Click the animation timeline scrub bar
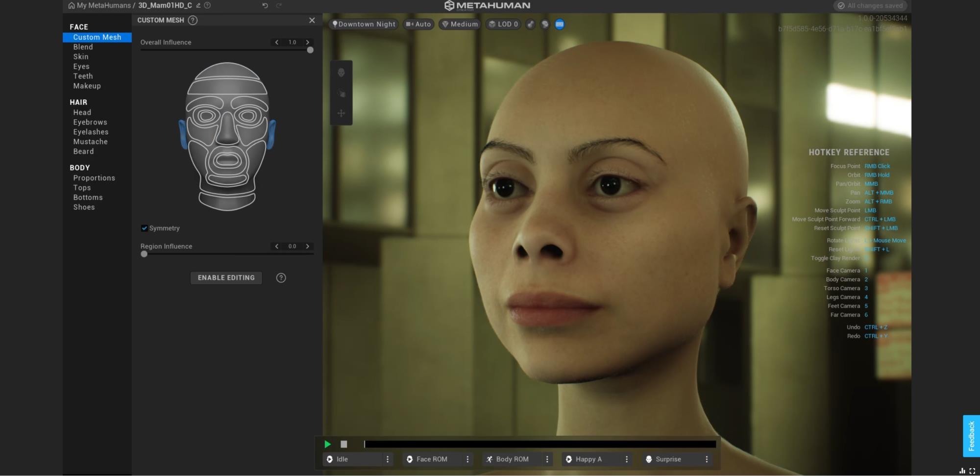The height and width of the screenshot is (476, 980). tap(540, 444)
